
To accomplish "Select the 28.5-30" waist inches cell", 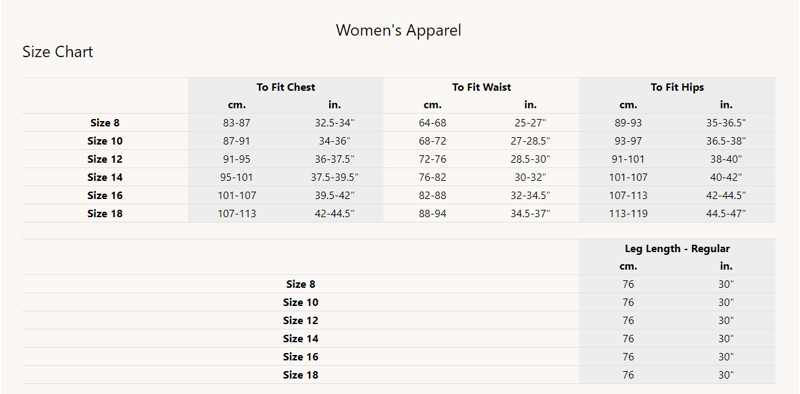I will coord(530,159).
